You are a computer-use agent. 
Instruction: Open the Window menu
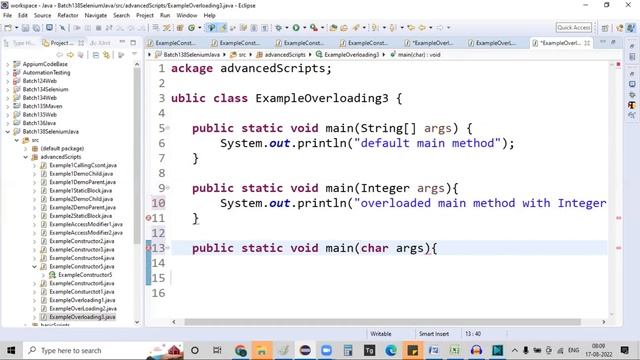click(x=187, y=16)
